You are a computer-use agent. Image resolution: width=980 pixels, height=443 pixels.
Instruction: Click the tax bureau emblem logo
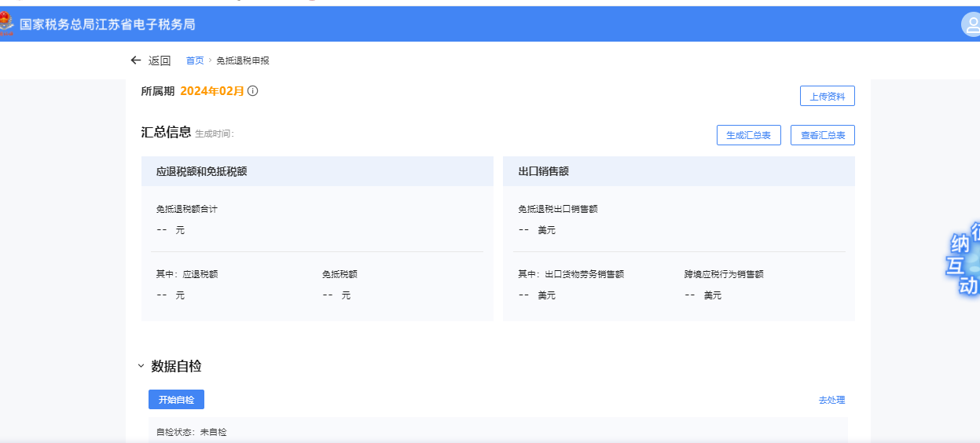click(x=6, y=24)
